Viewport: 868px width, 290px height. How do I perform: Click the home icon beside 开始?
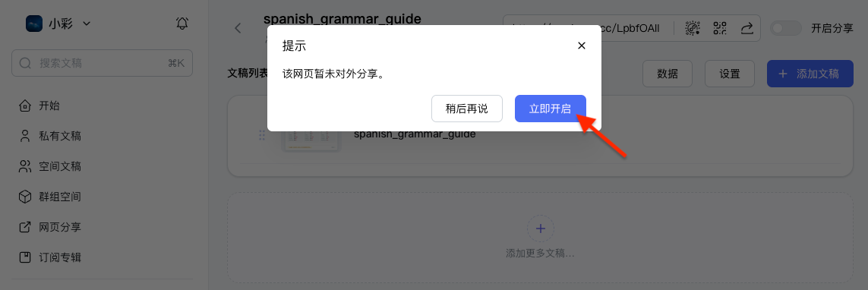[x=25, y=106]
